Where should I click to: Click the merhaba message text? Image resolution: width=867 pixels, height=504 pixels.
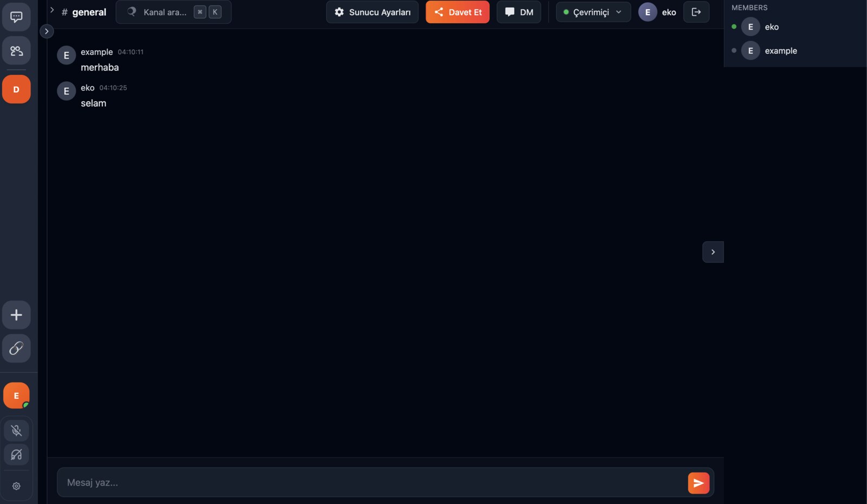click(x=100, y=68)
